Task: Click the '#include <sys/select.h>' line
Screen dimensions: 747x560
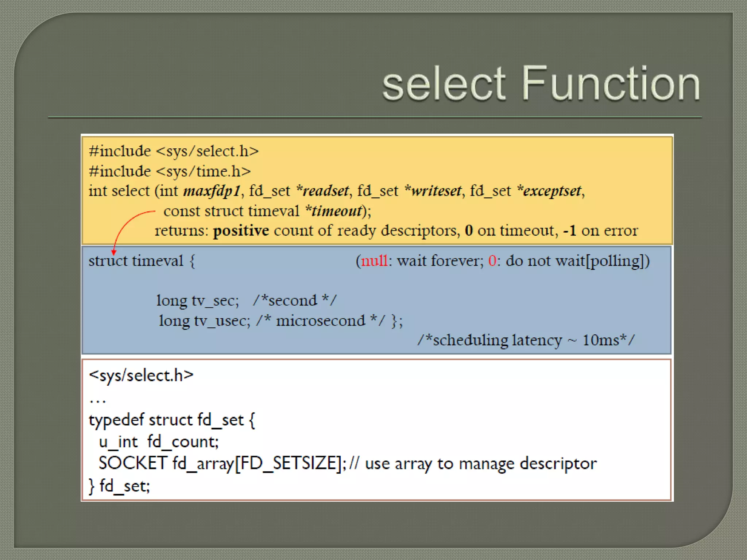Action: click(x=174, y=151)
